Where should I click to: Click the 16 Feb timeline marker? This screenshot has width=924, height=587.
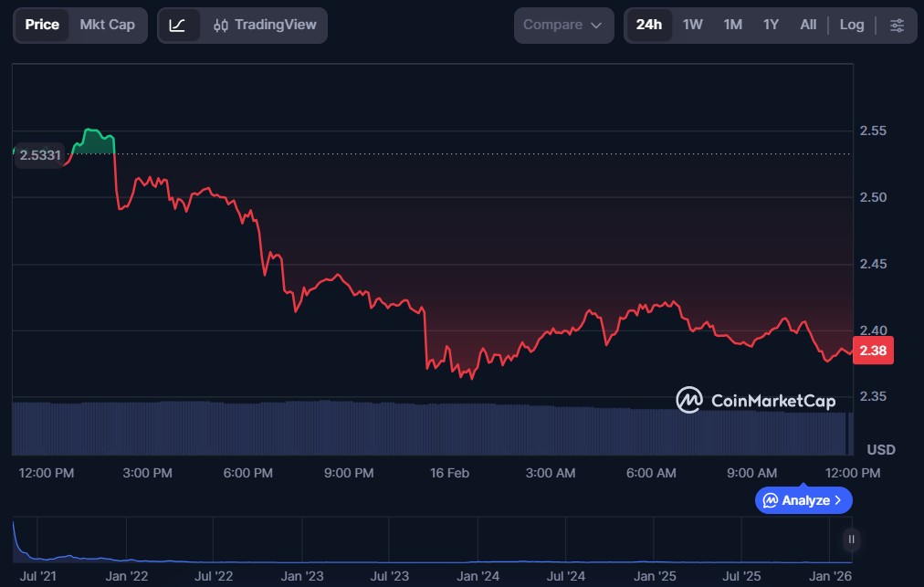pyautogui.click(x=448, y=473)
